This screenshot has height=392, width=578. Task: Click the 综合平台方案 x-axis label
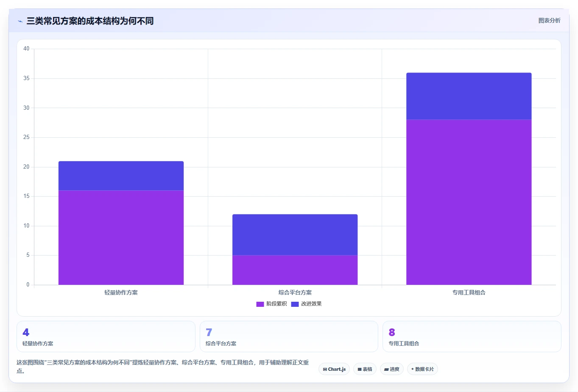click(x=295, y=292)
